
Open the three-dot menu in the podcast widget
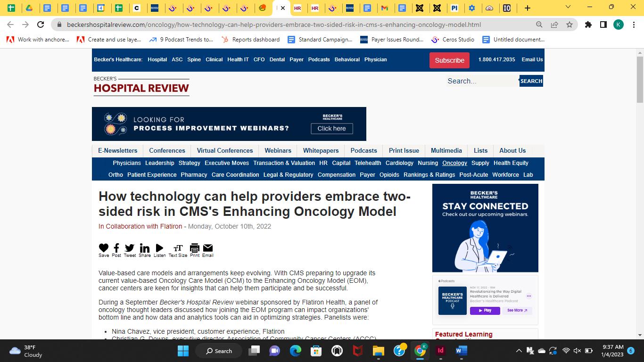click(529, 296)
